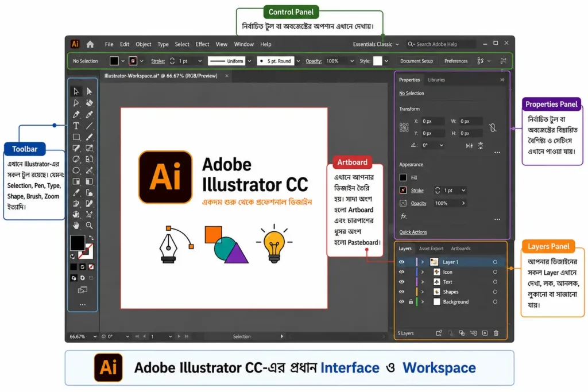Expand Layer 1 disclosure arrow
This screenshot has height=392, width=588.
(423, 262)
